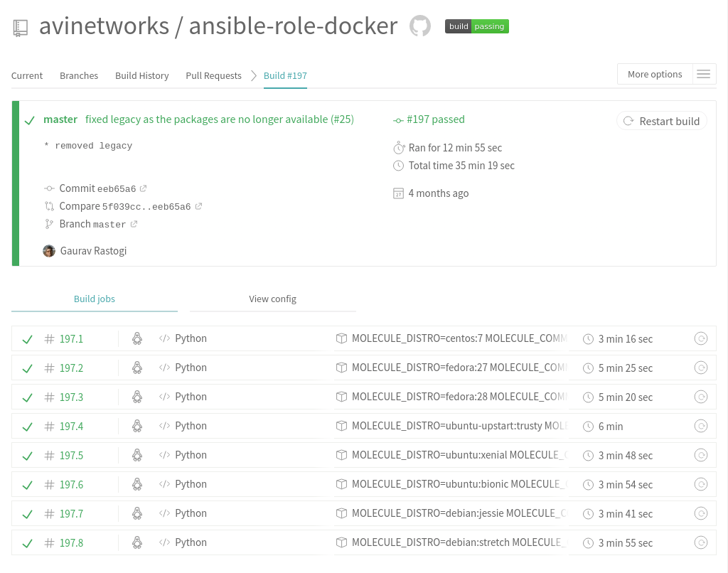This screenshot has height=573, width=728.
Task: Click the passed checkmark on job 197.7
Action: tap(28, 514)
